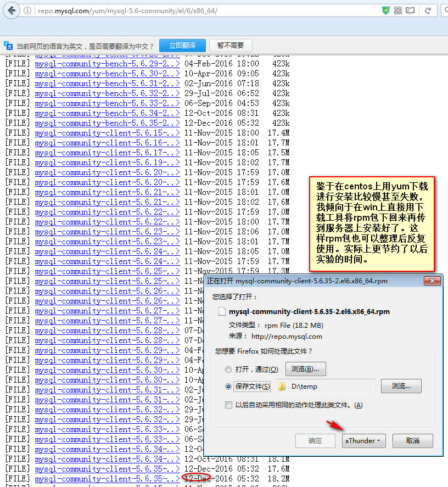448x487 pixels.
Task: Open the xThunder dropdown button
Action: tap(363, 441)
